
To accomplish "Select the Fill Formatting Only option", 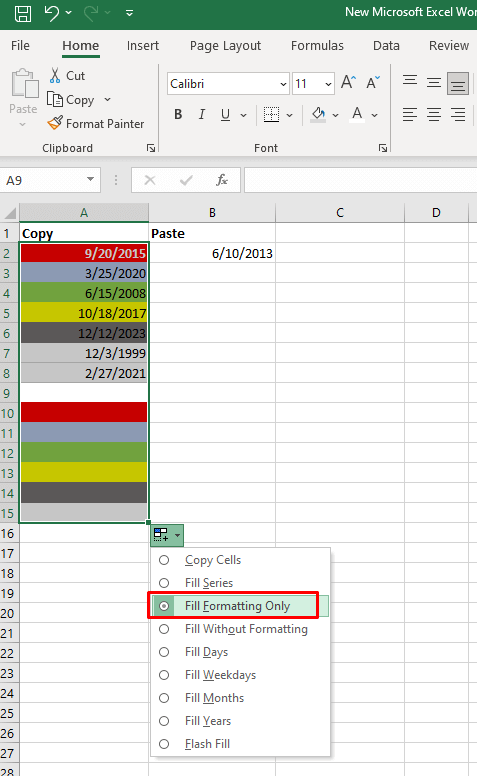I will click(x=240, y=606).
